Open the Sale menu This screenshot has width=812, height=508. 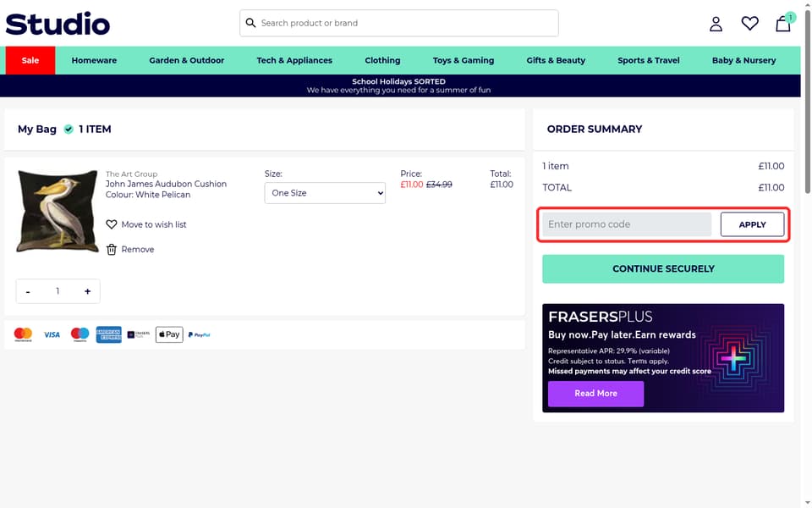click(x=30, y=60)
